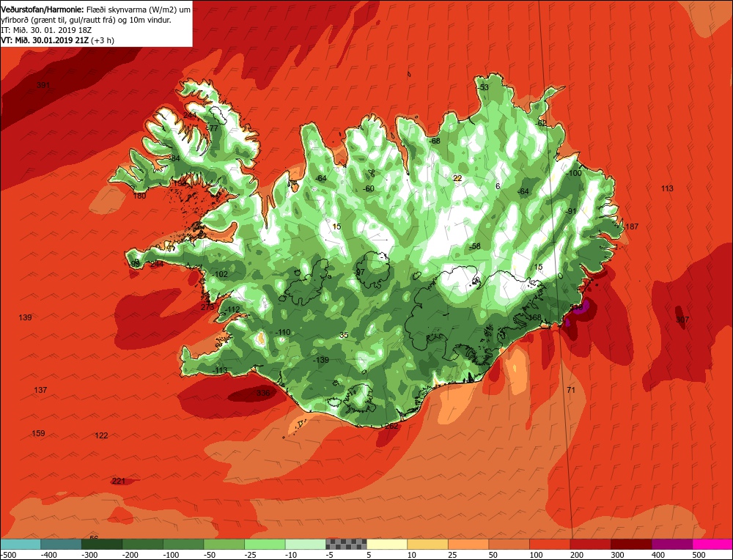Click the value 262 on the south coast
733x560 pixels.
click(x=391, y=427)
